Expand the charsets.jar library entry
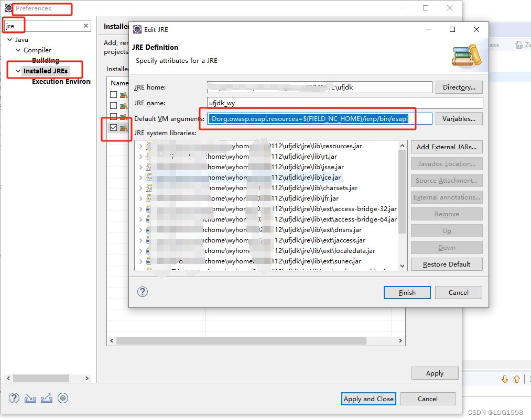531x420 pixels. coord(140,188)
